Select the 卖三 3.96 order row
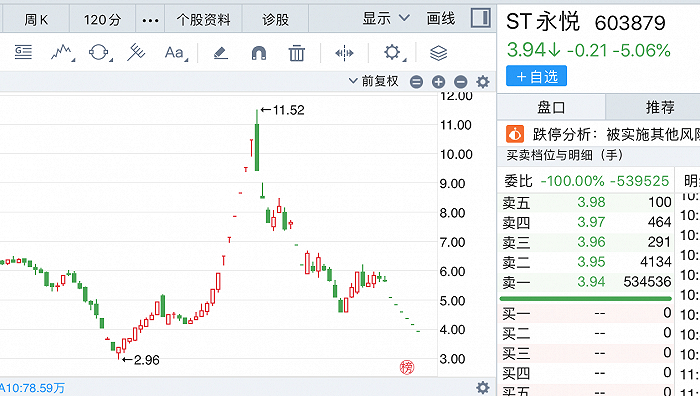 click(x=586, y=242)
